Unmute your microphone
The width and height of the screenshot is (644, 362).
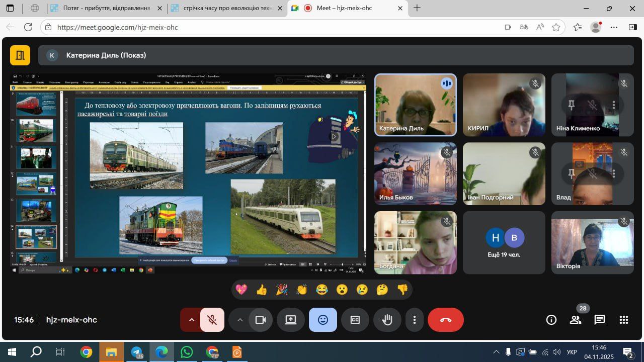pos(212,320)
